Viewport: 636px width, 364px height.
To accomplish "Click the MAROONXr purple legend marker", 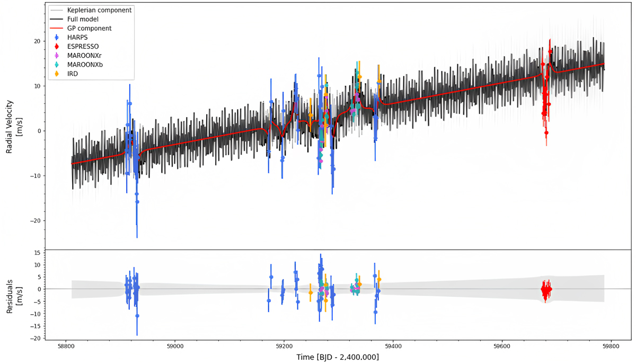I will [x=57, y=55].
